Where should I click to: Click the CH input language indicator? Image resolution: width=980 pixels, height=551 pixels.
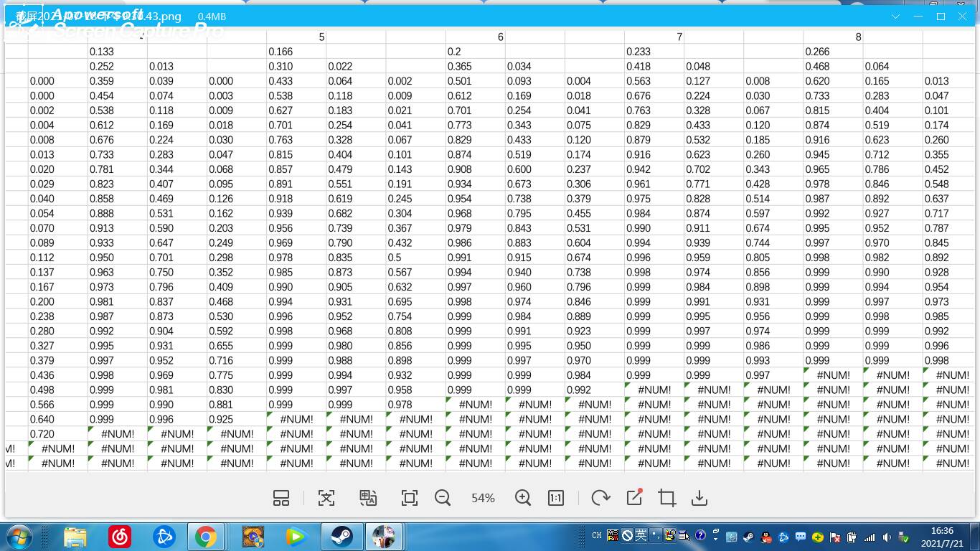(597, 535)
